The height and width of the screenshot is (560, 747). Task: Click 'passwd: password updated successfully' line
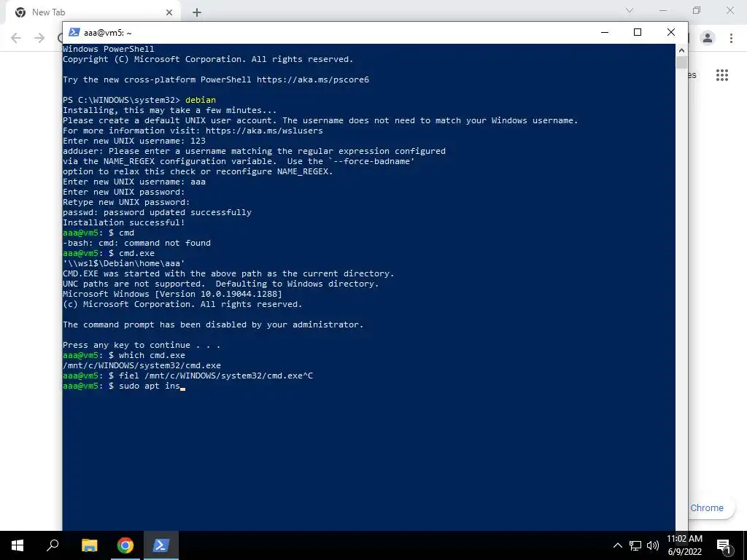[157, 212]
